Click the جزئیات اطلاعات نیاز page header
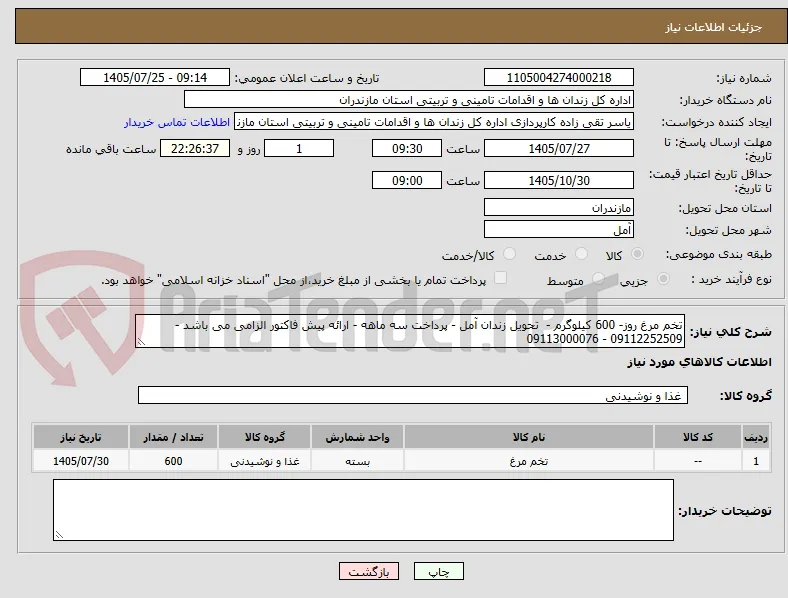Image resolution: width=788 pixels, height=598 pixels. [x=713, y=27]
